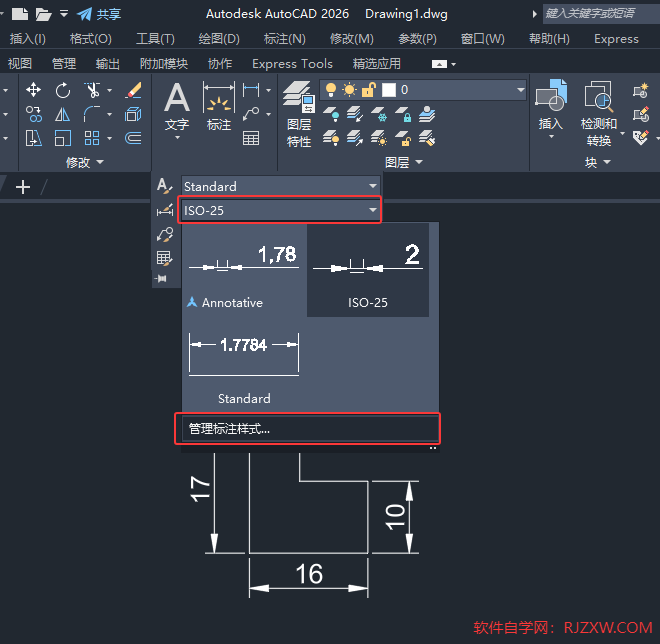The height and width of the screenshot is (644, 660).
Task: Select the dimension text 16
Action: [x=309, y=574]
